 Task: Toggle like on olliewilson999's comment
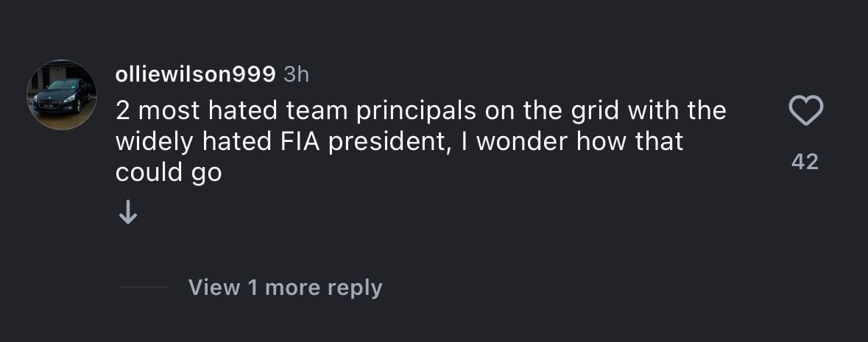click(x=805, y=112)
